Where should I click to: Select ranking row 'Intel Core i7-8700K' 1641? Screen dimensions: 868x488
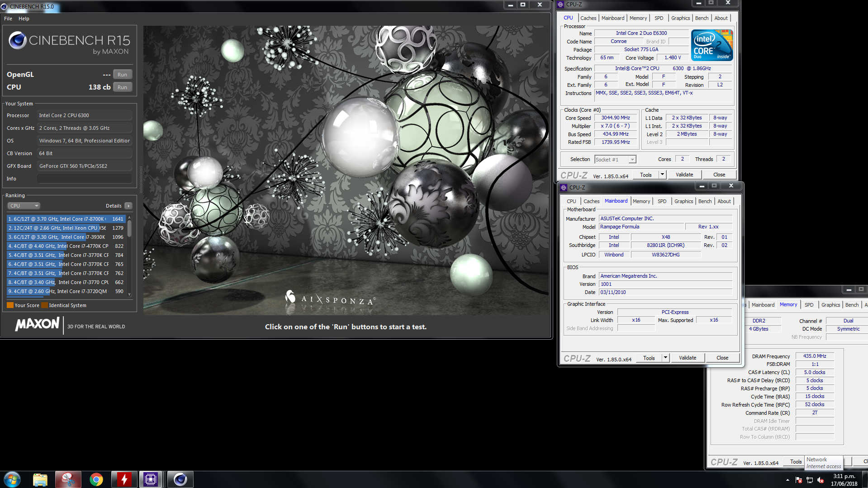(66, 219)
